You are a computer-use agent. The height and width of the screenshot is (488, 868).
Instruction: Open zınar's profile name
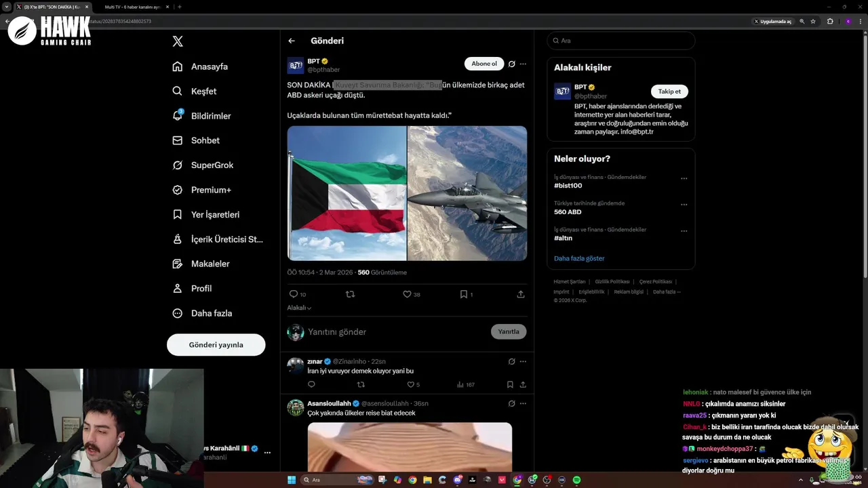click(315, 361)
